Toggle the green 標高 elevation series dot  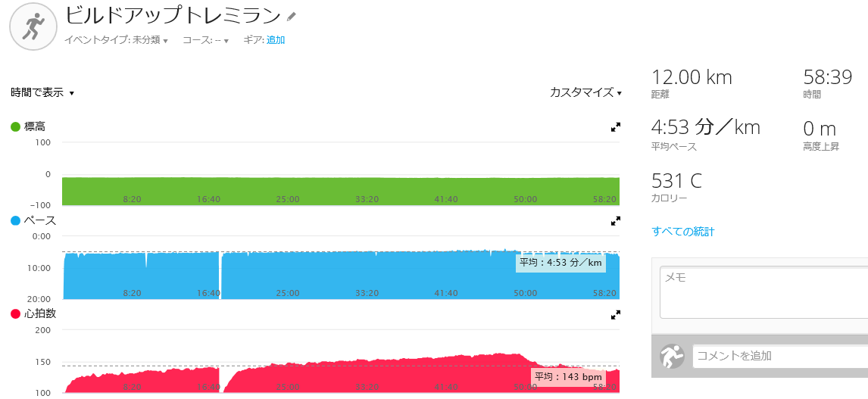[15, 126]
